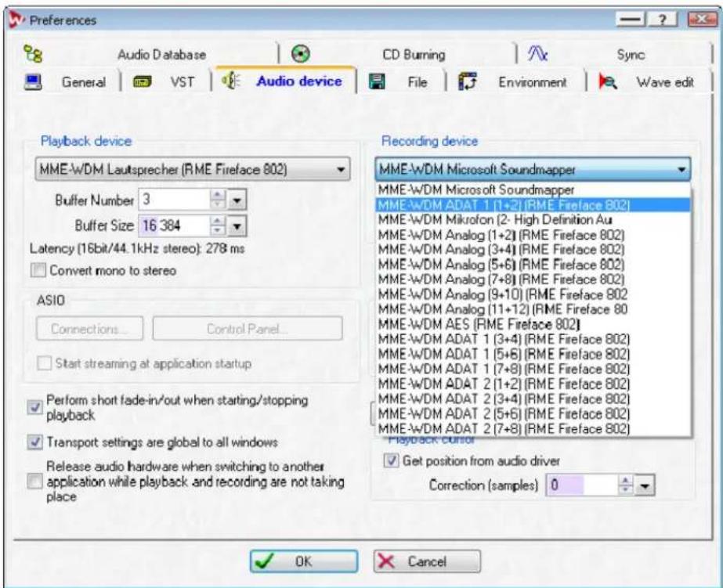Choose MME-WDM Analog (7+8) recording device
Image resolution: width=723 pixels, height=588 pixels.
tap(533, 280)
